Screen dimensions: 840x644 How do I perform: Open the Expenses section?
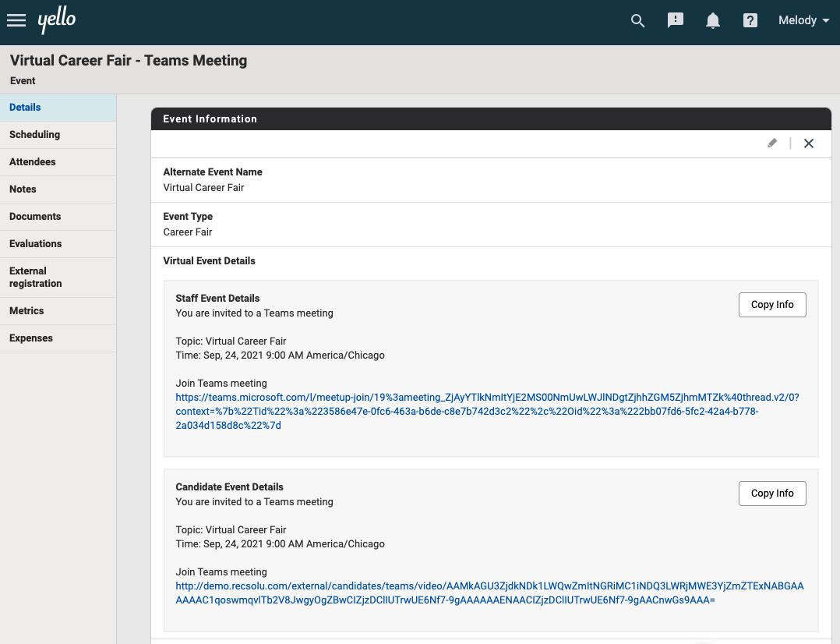(x=31, y=338)
